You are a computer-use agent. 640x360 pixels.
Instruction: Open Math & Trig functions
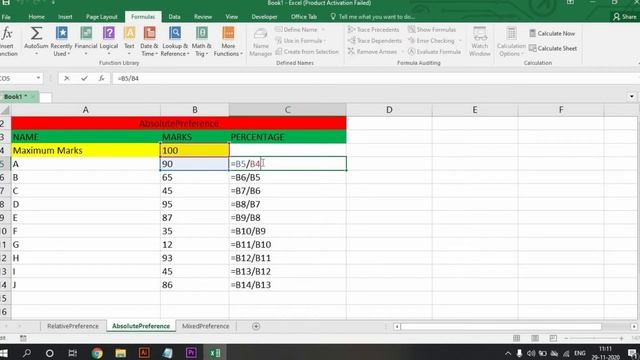click(201, 41)
